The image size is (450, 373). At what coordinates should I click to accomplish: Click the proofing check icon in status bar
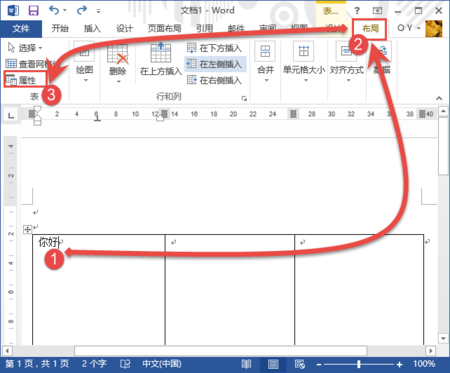(x=125, y=364)
